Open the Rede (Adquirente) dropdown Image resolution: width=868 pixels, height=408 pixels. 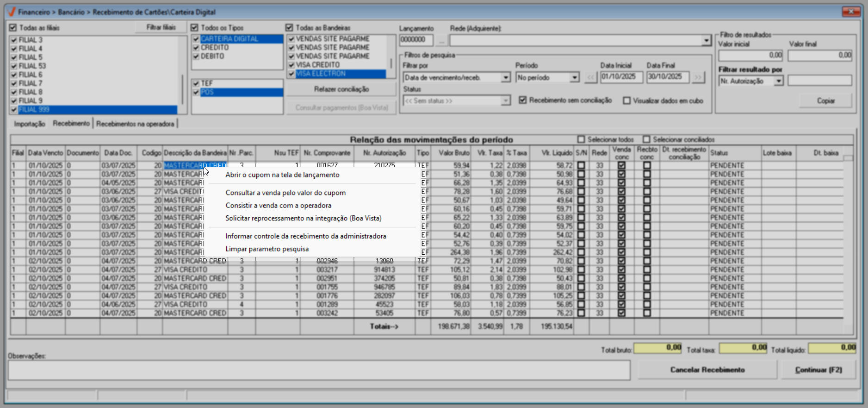706,41
